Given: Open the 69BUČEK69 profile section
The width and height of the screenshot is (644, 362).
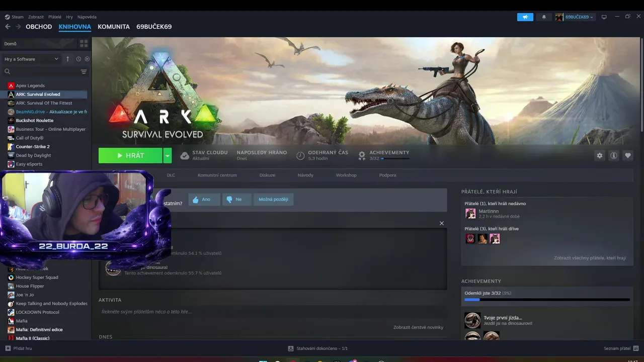Looking at the screenshot, I should [154, 27].
